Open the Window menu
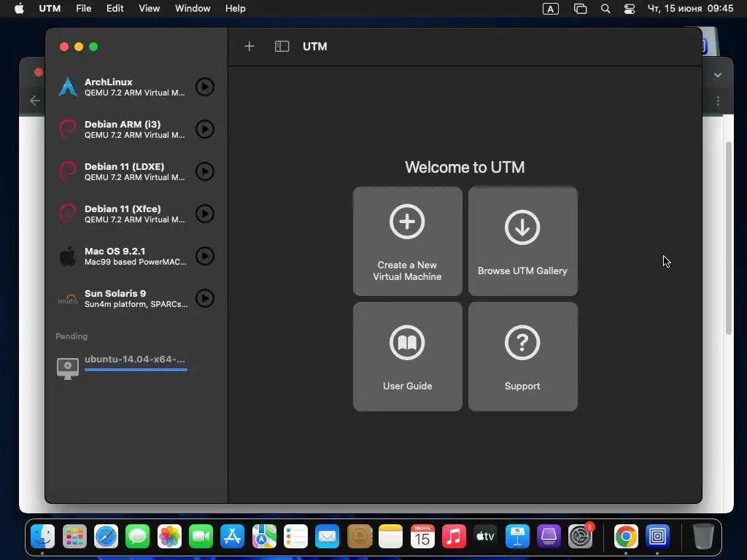 (x=193, y=9)
